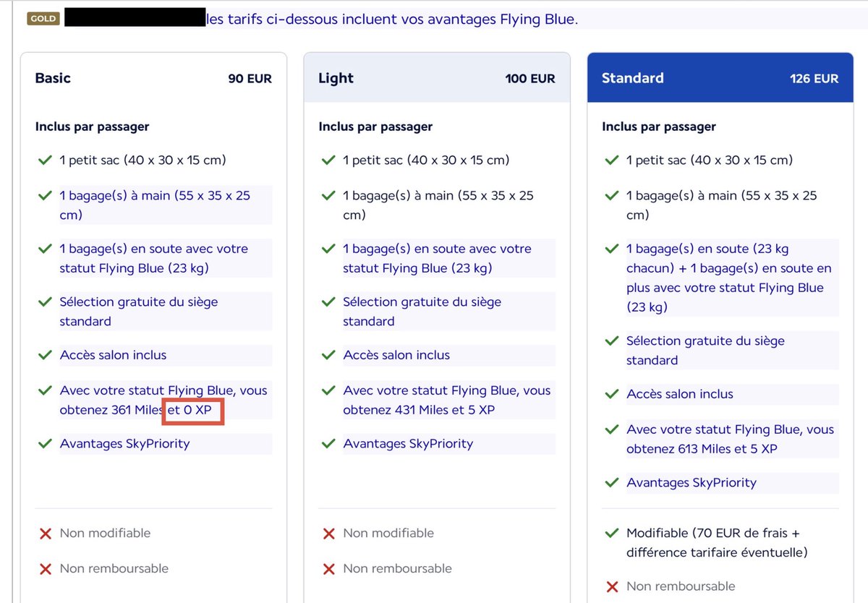Image resolution: width=868 pixels, height=603 pixels.
Task: Click Standard price 126 EUR
Action: click(814, 79)
